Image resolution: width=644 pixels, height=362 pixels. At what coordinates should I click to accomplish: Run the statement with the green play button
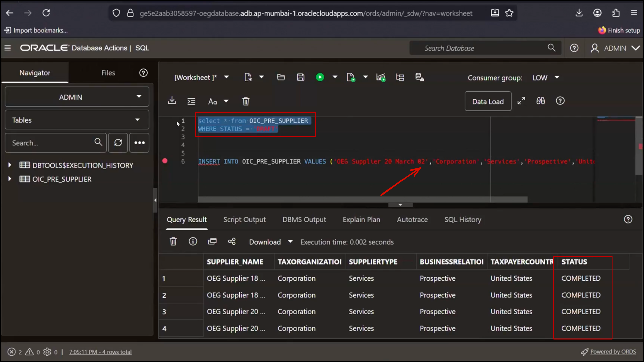point(320,77)
